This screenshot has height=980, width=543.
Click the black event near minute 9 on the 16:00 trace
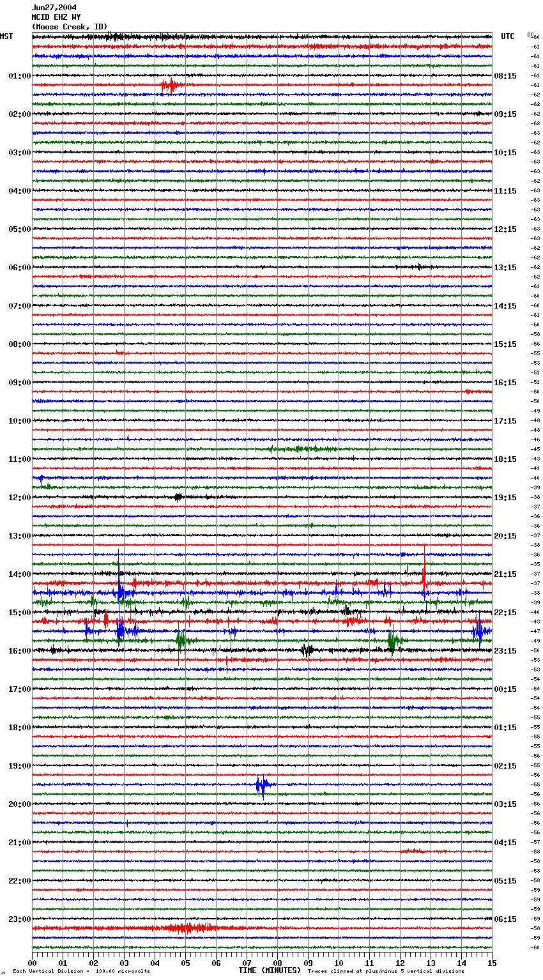click(307, 650)
